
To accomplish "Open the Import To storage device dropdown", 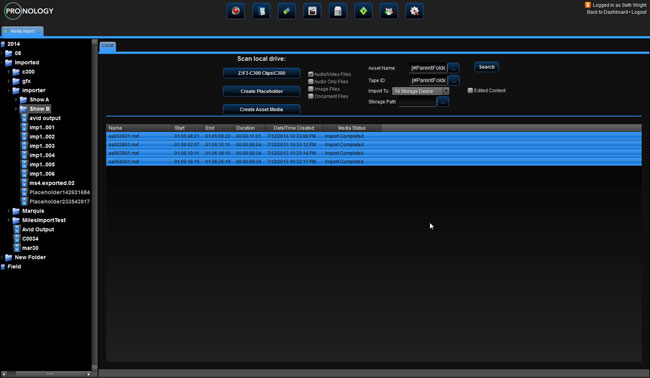I will [x=420, y=91].
